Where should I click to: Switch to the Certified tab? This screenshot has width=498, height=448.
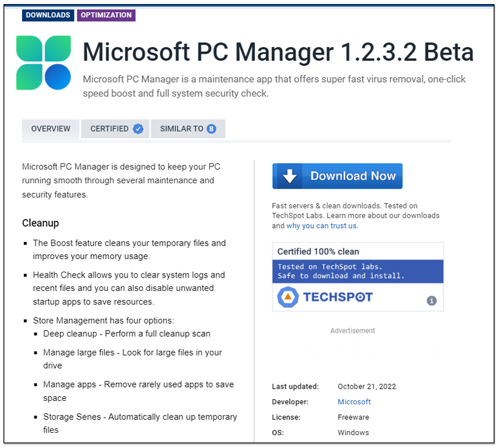110,129
